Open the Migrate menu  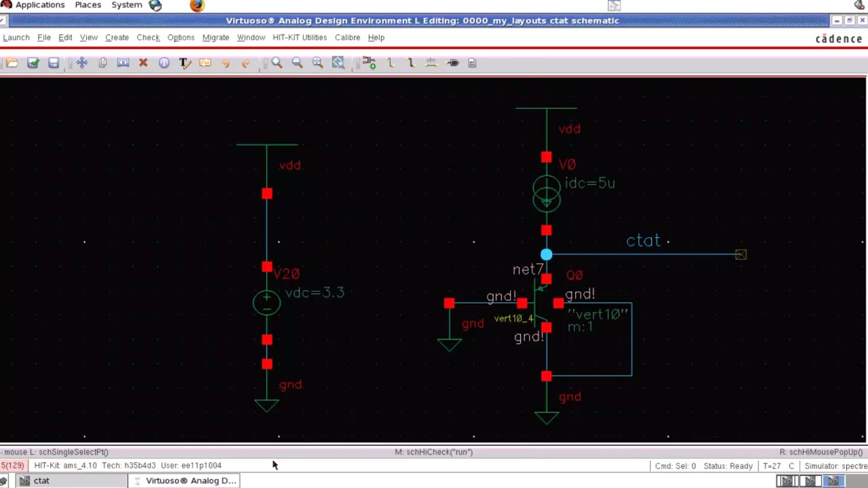coord(216,37)
